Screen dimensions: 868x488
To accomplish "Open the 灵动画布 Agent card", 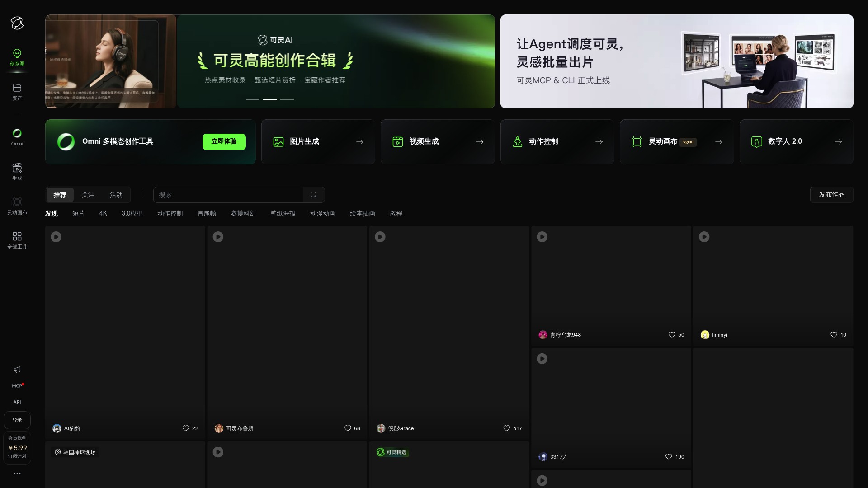I will tap(677, 142).
